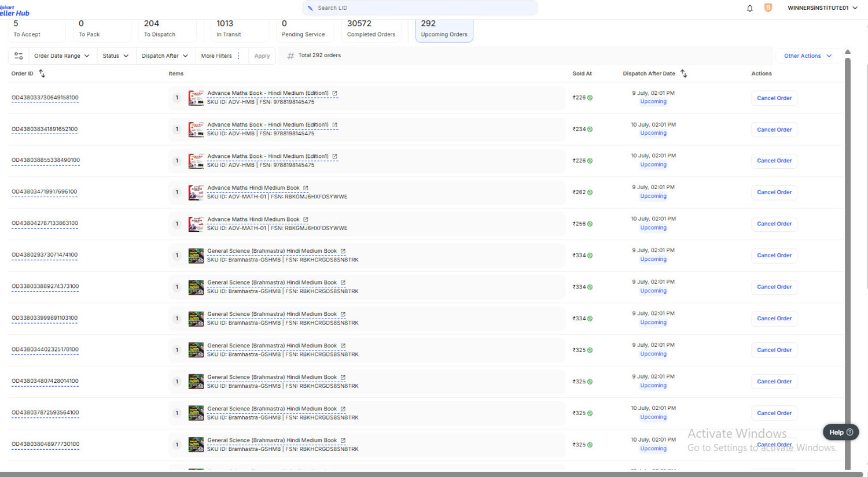Viewport: 868px width, 477px height.
Task: Open order link OD438037872593564100
Action: (45, 413)
